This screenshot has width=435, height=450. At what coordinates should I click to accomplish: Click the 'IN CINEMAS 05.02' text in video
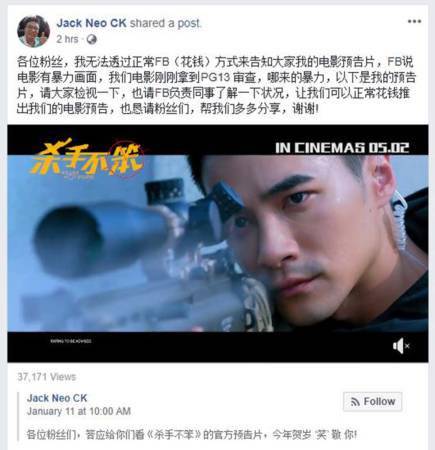[342, 148]
